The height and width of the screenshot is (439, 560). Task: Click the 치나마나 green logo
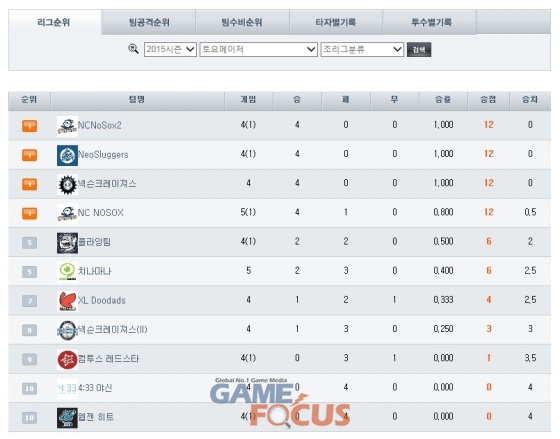coord(67,272)
